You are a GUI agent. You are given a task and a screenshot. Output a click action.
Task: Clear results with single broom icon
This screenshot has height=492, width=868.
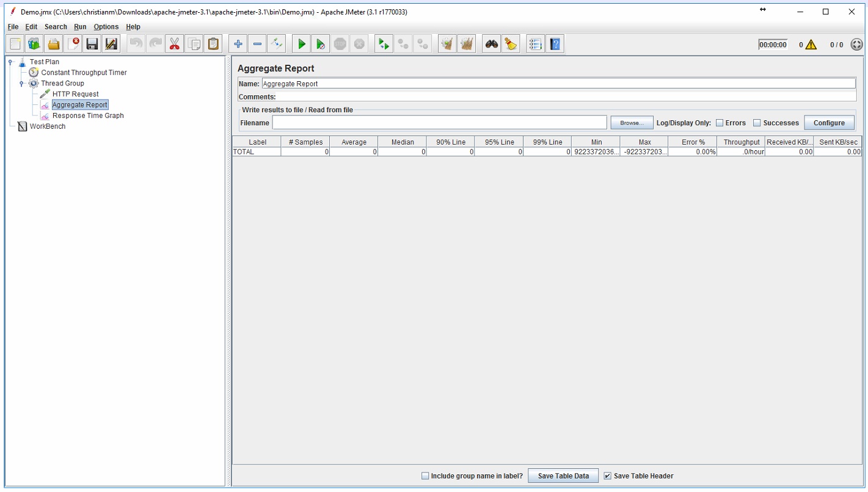[x=447, y=44]
